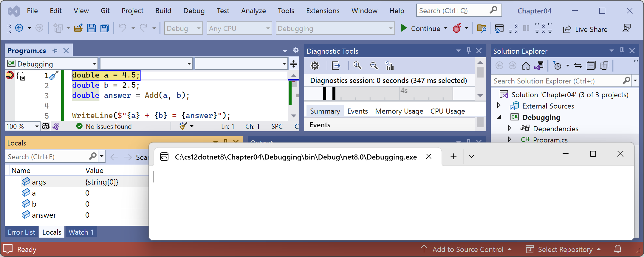
Task: Open the Debug menu
Action: (194, 11)
